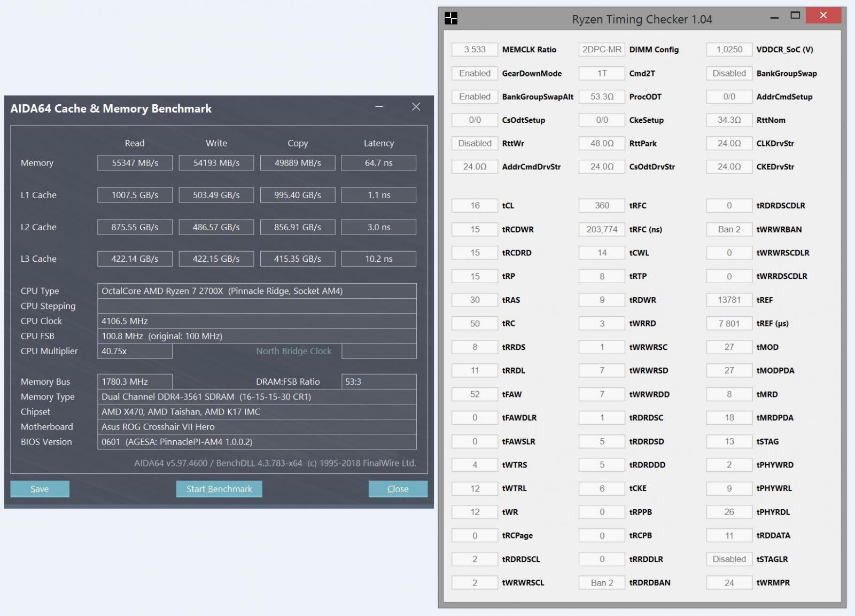Click the tRAS value 30

pyautogui.click(x=475, y=300)
